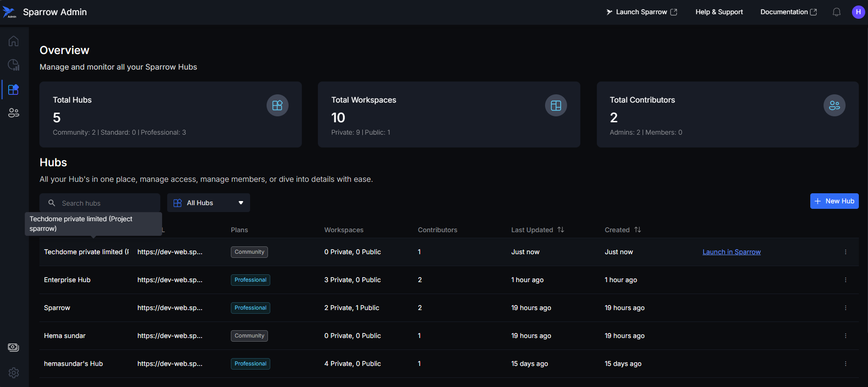Sort hubs by Created column
The width and height of the screenshot is (868, 387).
point(638,230)
